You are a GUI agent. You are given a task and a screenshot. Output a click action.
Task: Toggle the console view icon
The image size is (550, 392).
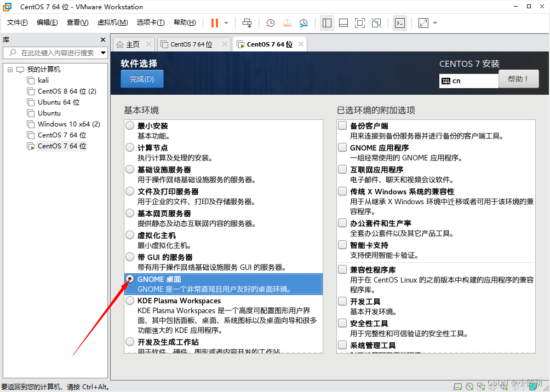click(x=400, y=23)
